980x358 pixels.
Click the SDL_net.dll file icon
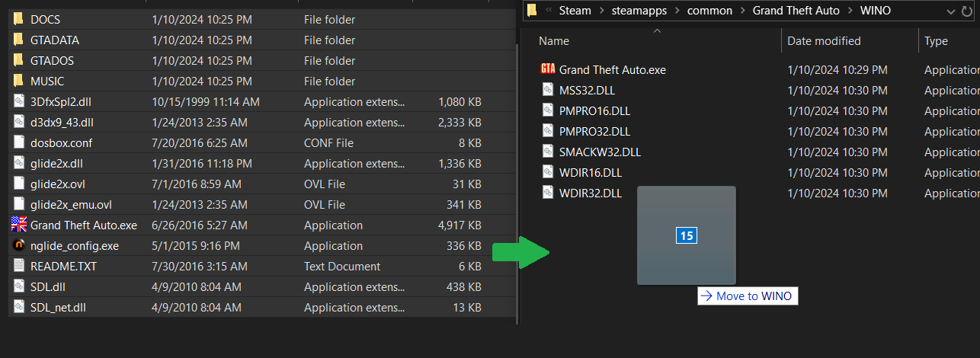click(19, 307)
